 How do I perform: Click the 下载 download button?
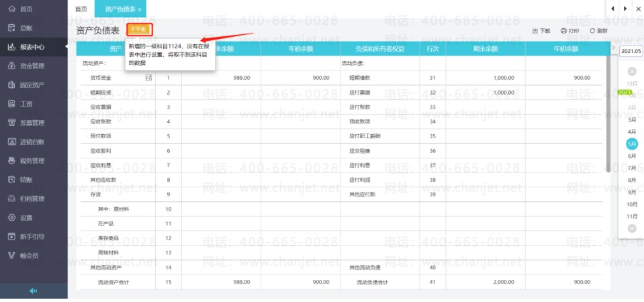pos(541,31)
